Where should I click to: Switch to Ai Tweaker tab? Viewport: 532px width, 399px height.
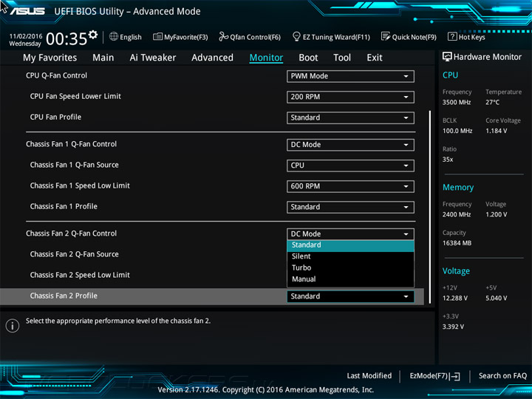point(153,58)
